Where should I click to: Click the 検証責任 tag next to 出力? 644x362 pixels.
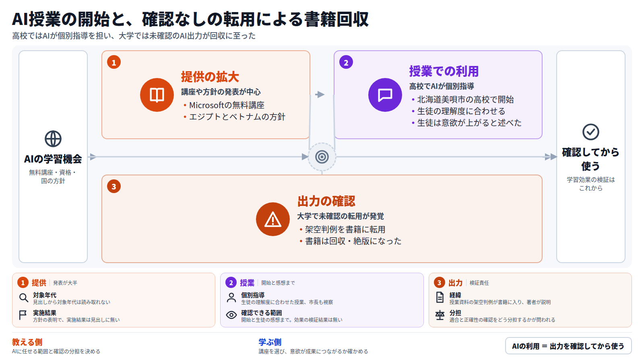click(x=479, y=283)
